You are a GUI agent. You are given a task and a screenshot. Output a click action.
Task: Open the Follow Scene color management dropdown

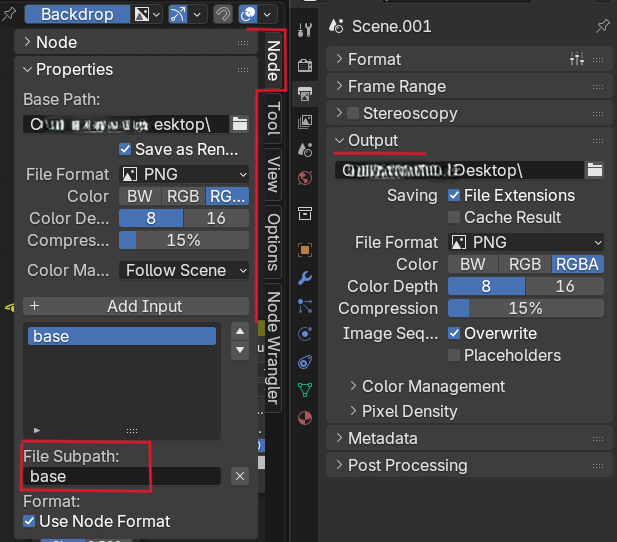point(185,270)
